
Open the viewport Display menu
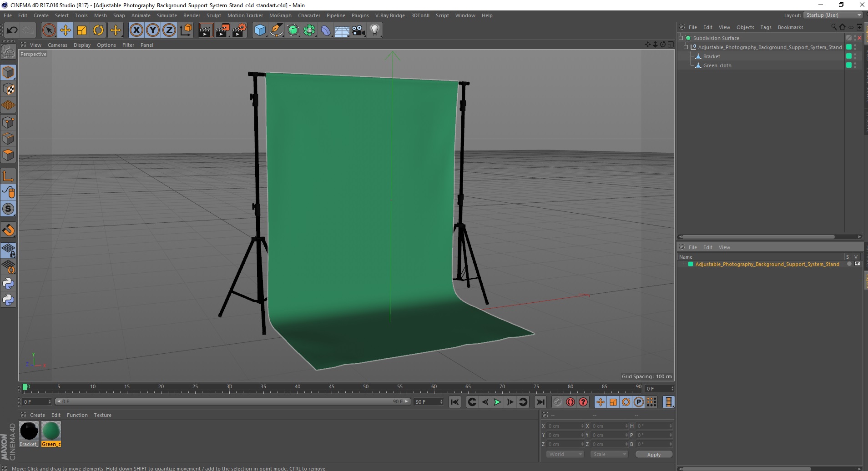pyautogui.click(x=82, y=45)
